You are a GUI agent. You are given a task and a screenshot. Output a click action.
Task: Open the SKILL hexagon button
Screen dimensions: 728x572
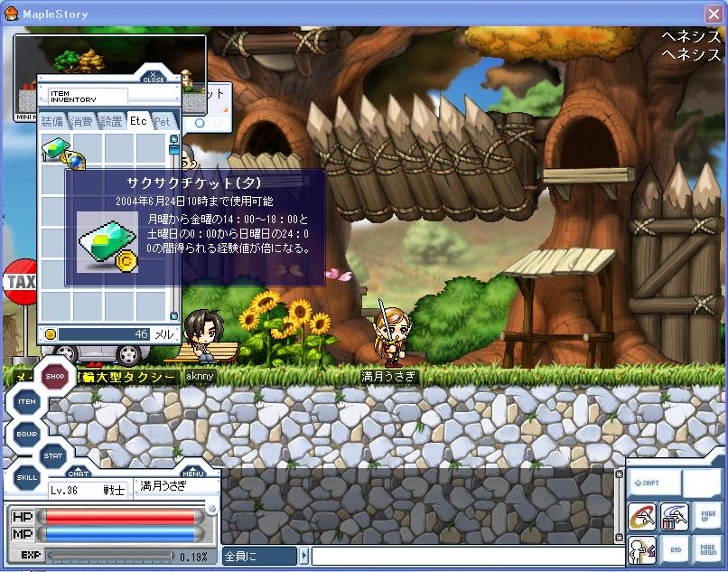coord(27,476)
